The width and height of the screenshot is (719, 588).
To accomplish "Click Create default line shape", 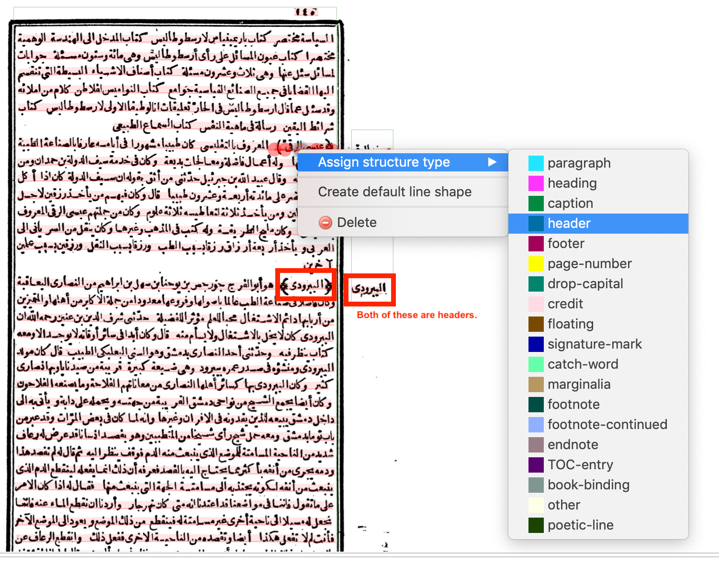I will pos(394,192).
